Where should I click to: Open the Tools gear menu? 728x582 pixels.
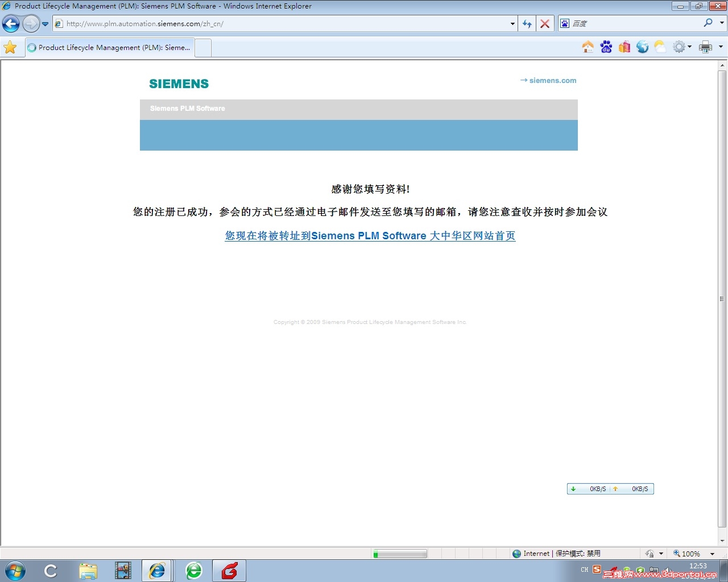[x=681, y=47]
